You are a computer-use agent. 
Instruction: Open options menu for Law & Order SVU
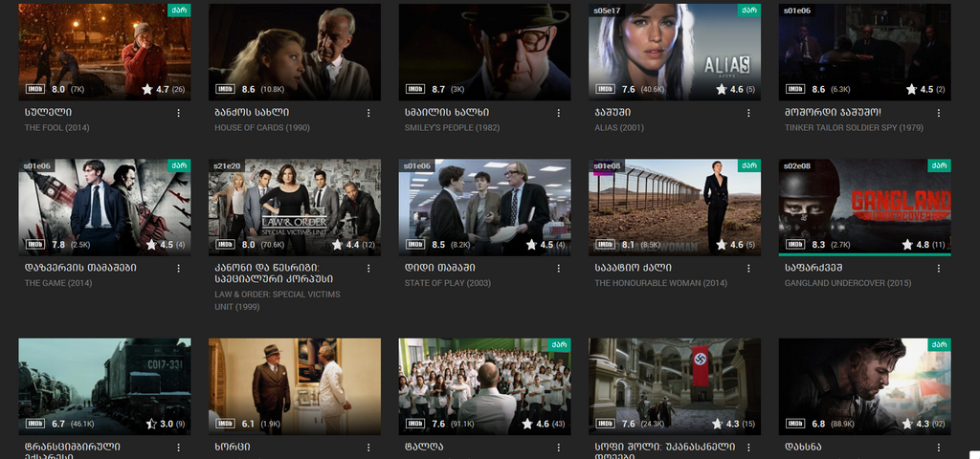(x=368, y=269)
